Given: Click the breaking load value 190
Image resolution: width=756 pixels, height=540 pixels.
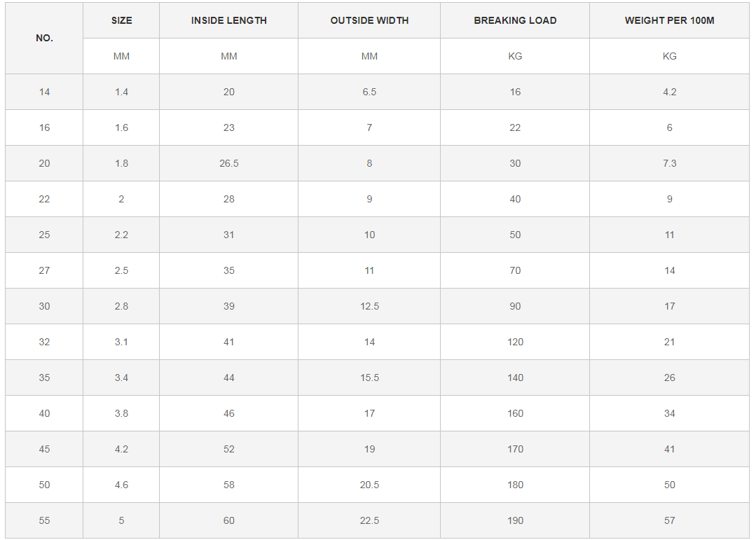Looking at the screenshot, I should pyautogui.click(x=515, y=520).
